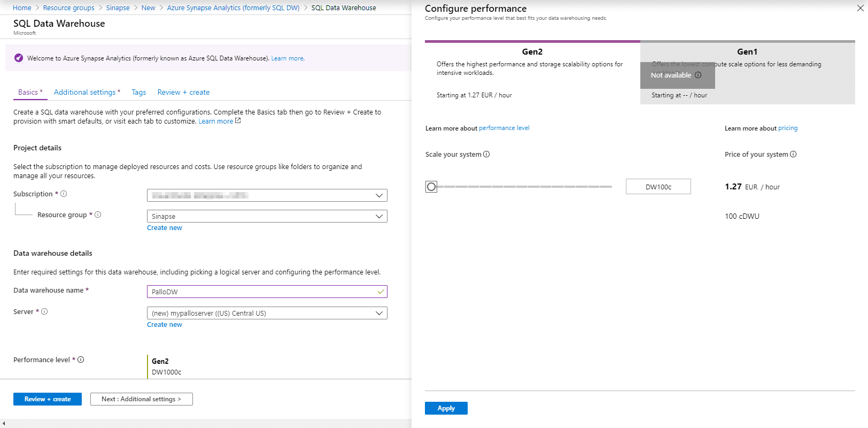Open the Server dropdown showing mypalloserver
The height and width of the screenshot is (428, 868).
pos(267,313)
